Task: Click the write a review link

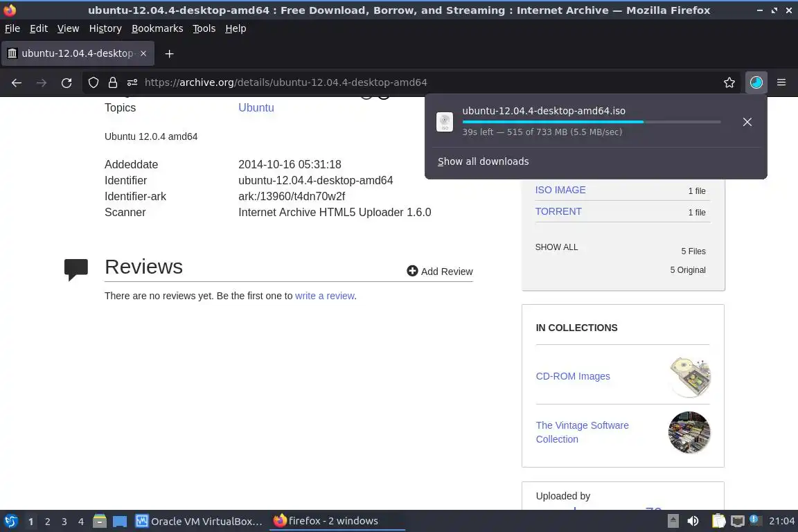Action: click(325, 296)
